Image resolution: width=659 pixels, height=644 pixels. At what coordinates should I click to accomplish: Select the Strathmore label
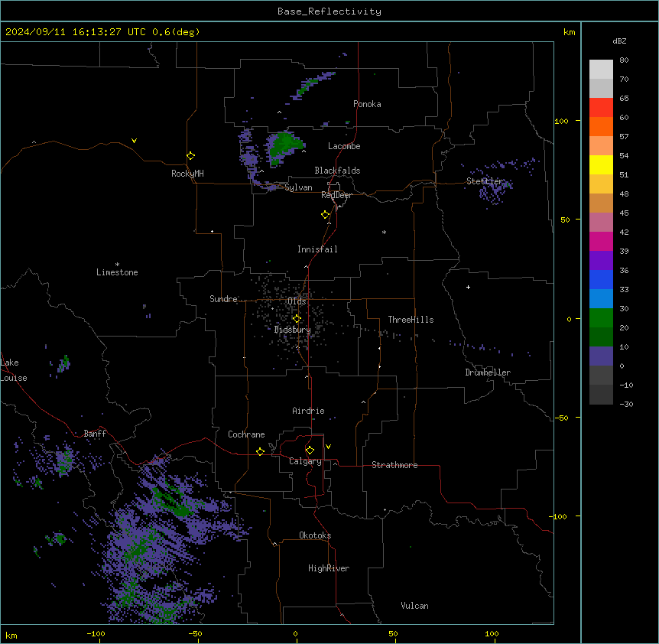coord(394,465)
